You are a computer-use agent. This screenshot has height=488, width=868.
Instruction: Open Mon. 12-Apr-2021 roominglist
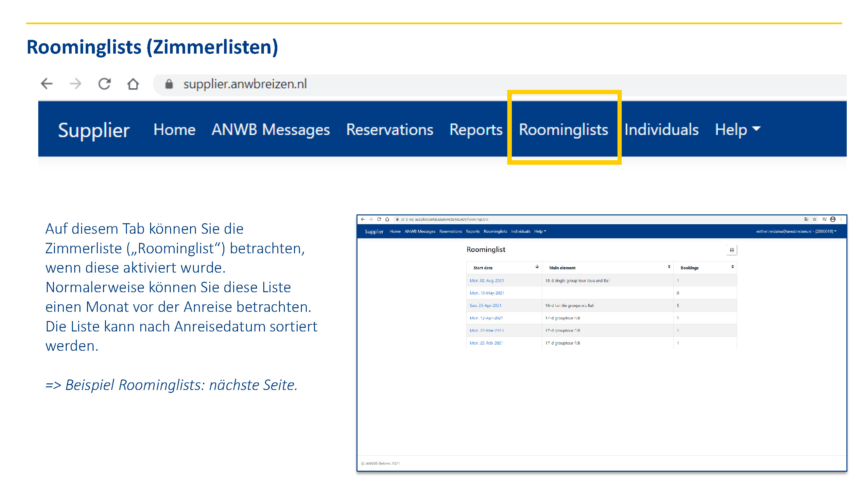[486, 318]
